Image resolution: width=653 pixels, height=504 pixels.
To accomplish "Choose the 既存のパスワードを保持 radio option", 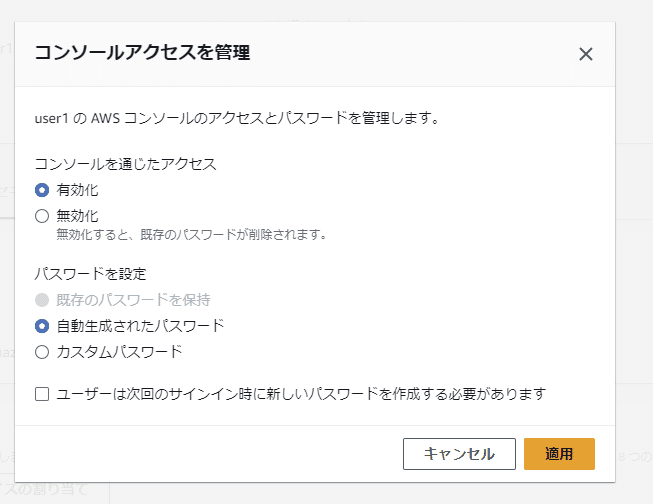I will pos(42,300).
